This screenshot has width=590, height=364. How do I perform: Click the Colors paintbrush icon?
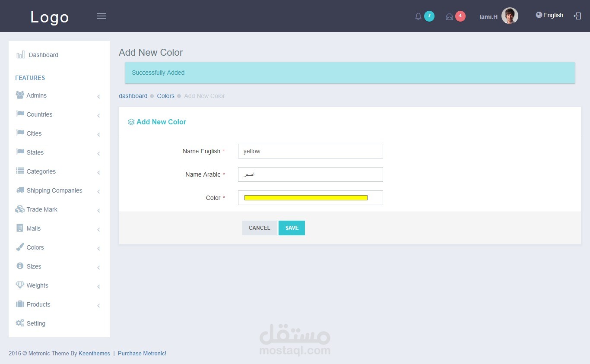[20, 247]
